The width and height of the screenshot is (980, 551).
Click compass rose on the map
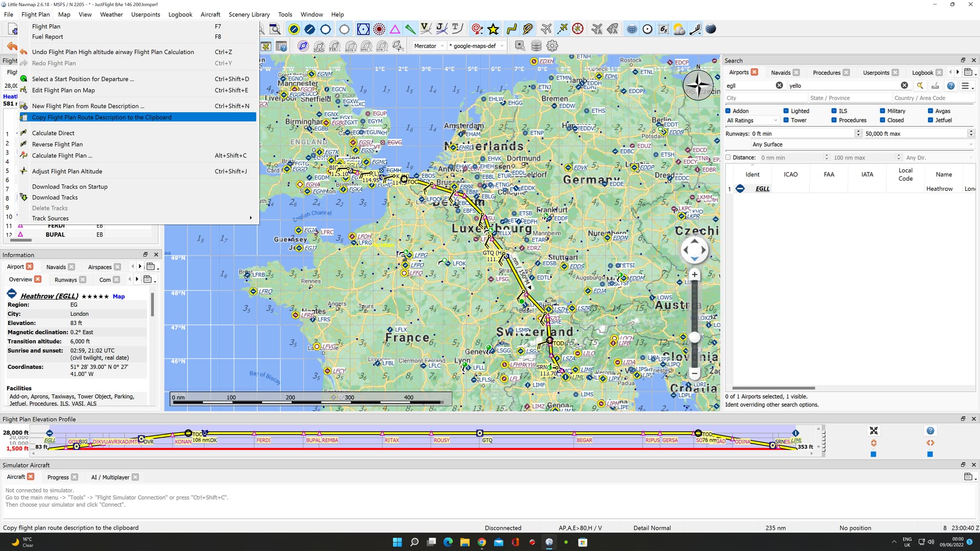pyautogui.click(x=697, y=85)
